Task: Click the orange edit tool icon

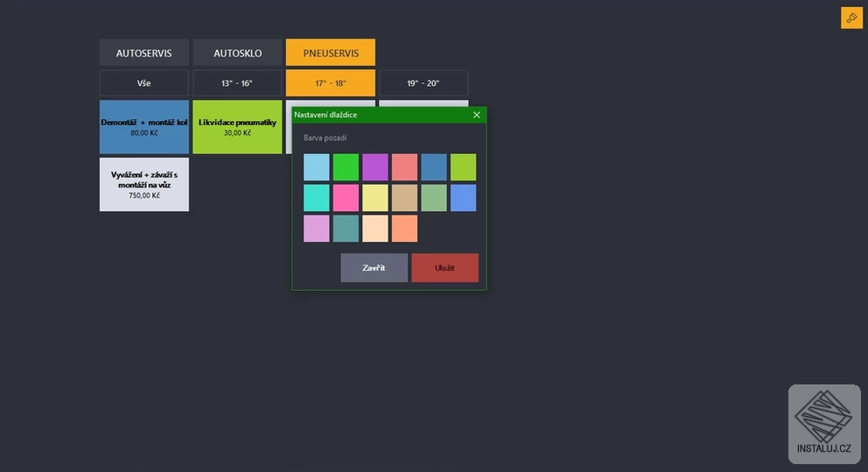Action: pos(851,18)
